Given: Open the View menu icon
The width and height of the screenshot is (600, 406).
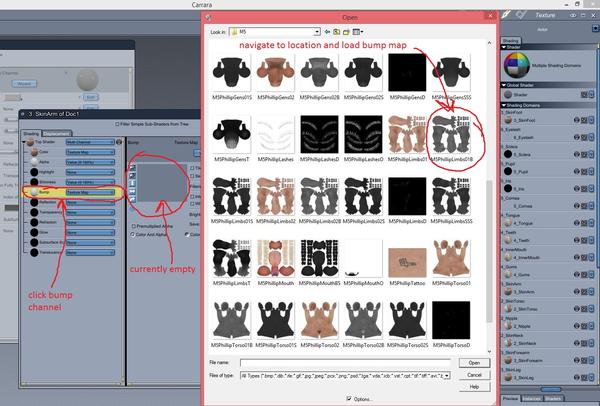Looking at the screenshot, I should tap(357, 32).
